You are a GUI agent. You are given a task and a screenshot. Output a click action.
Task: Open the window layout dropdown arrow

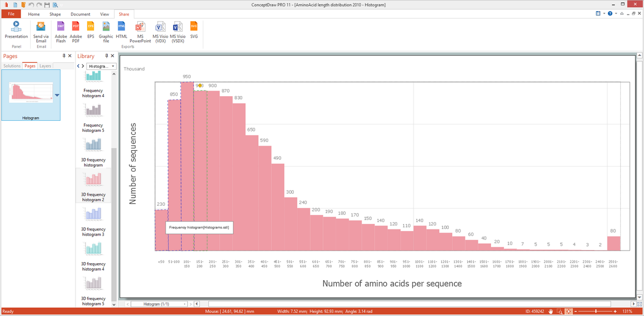coord(603,14)
